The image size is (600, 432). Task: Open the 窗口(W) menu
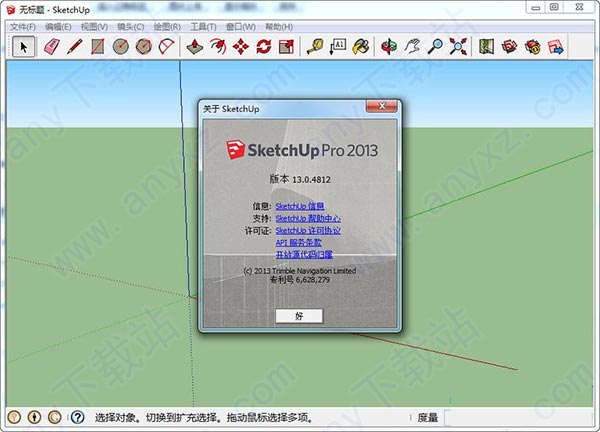[241, 27]
